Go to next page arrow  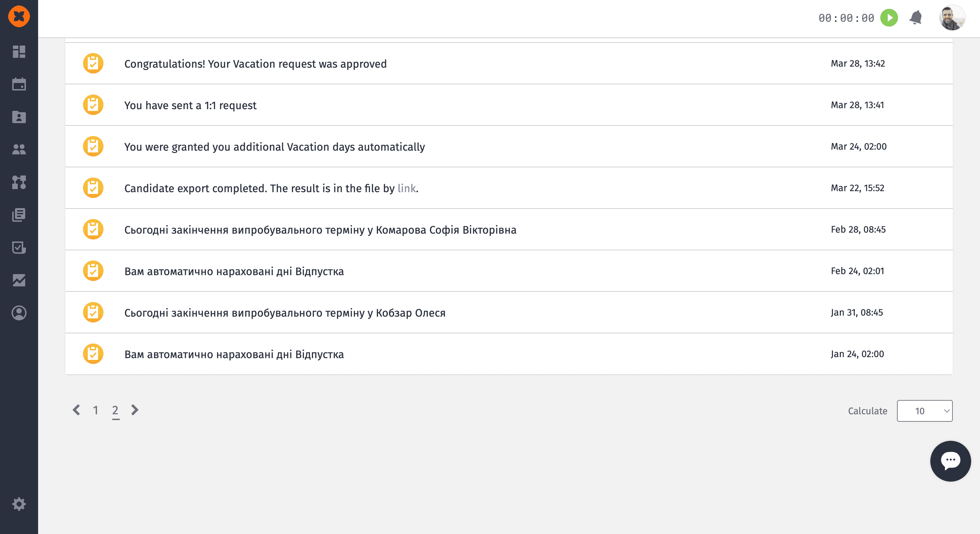pos(135,410)
